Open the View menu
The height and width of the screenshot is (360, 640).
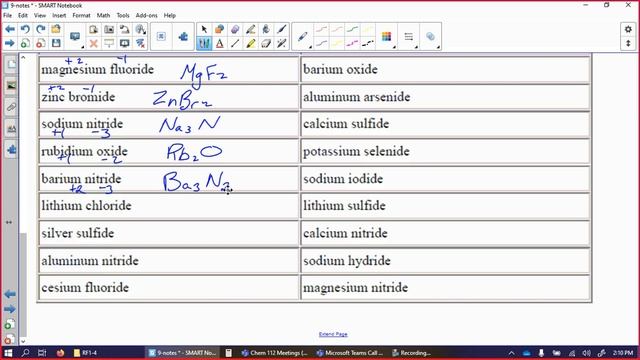(40, 16)
